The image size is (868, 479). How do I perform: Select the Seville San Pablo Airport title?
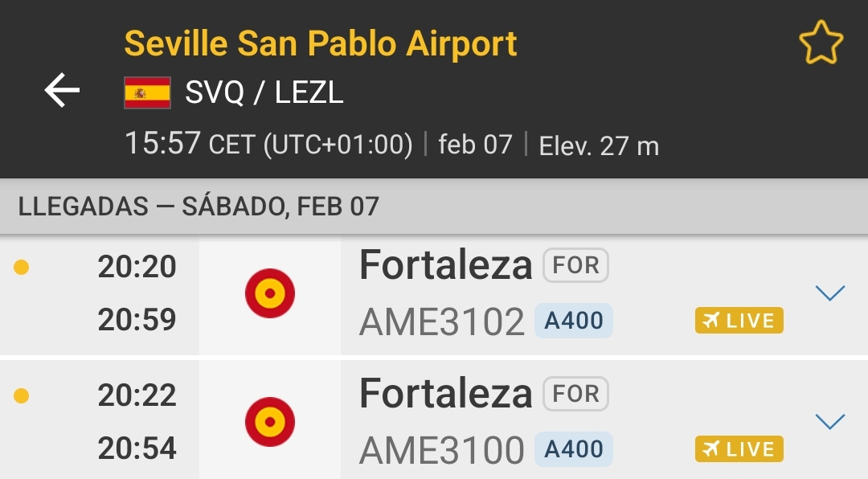click(x=321, y=43)
